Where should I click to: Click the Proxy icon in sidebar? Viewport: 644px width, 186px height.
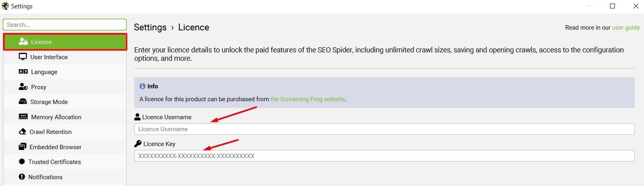tap(23, 87)
